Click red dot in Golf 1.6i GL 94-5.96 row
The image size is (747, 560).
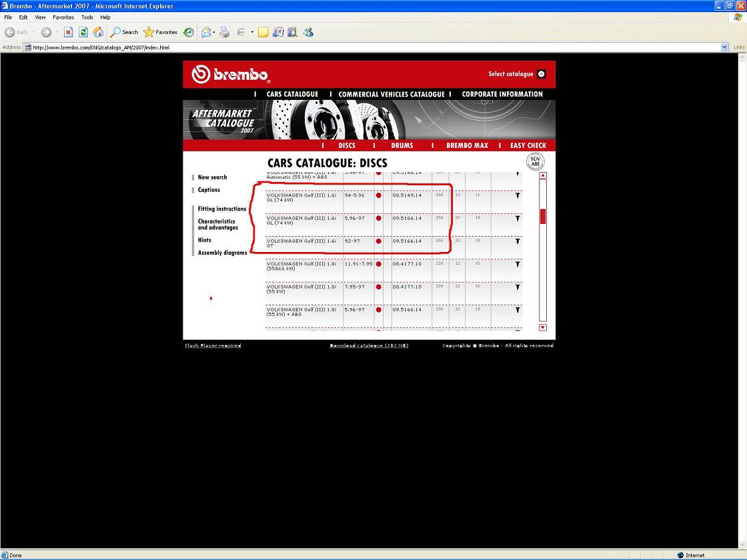click(x=379, y=195)
